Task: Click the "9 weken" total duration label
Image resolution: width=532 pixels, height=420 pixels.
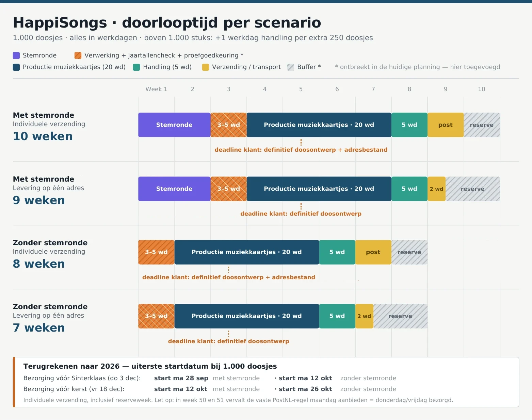Action: tap(39, 200)
